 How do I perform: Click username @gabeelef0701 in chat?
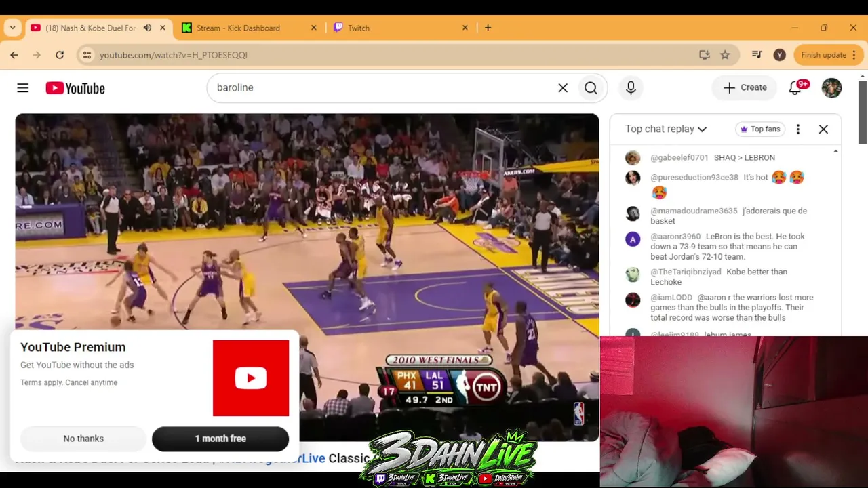[679, 157]
